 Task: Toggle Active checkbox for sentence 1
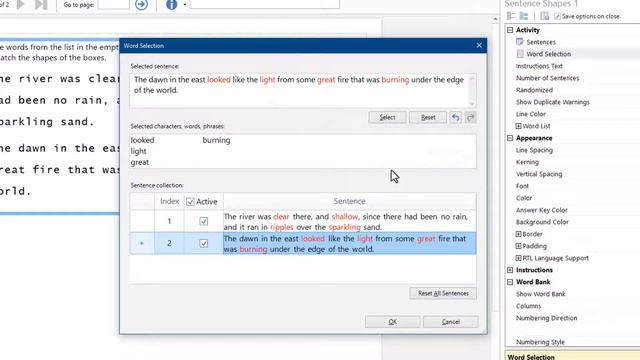pos(204,221)
